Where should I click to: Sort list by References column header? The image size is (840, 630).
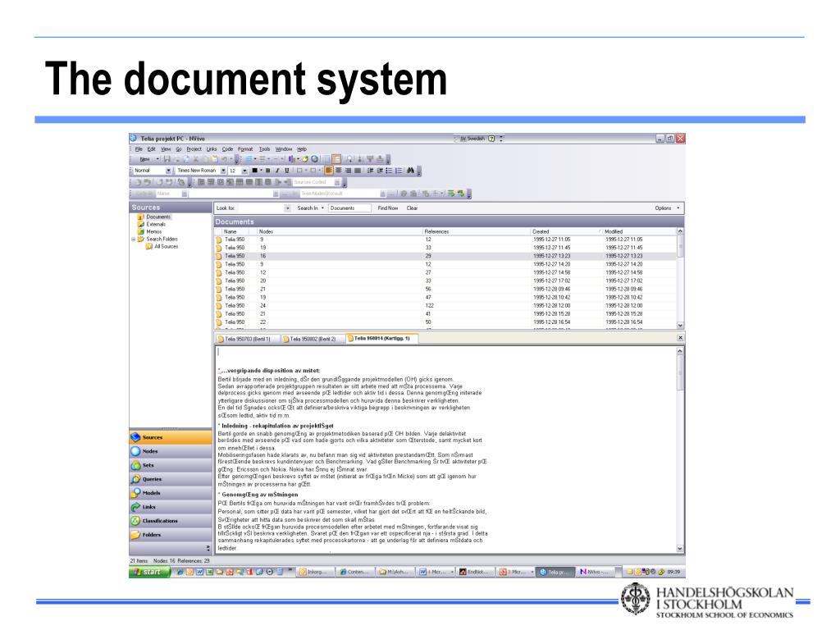click(x=477, y=231)
